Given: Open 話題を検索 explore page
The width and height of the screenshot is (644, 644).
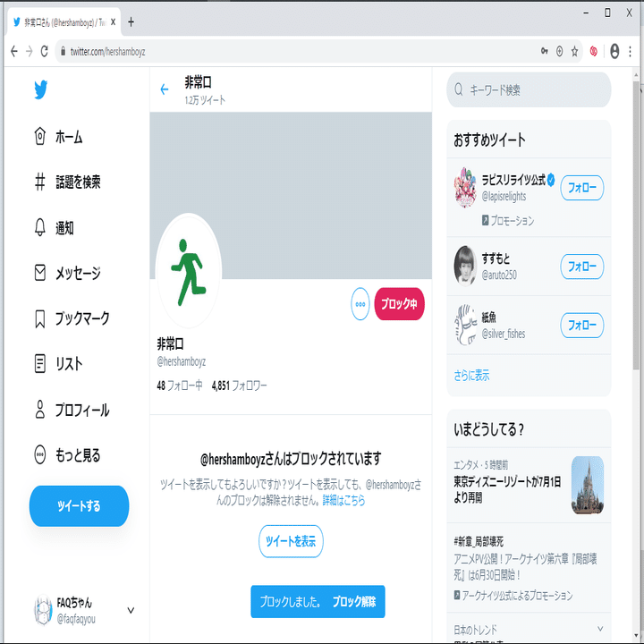Looking at the screenshot, I should coord(68,182).
